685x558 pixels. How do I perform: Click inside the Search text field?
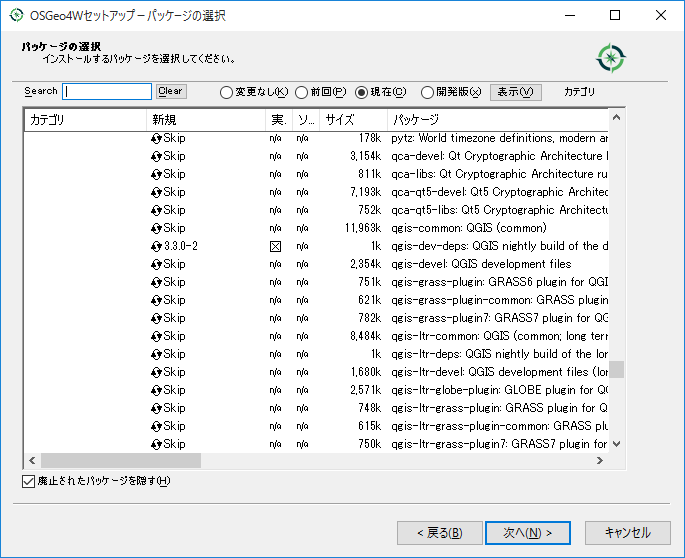[x=107, y=92]
